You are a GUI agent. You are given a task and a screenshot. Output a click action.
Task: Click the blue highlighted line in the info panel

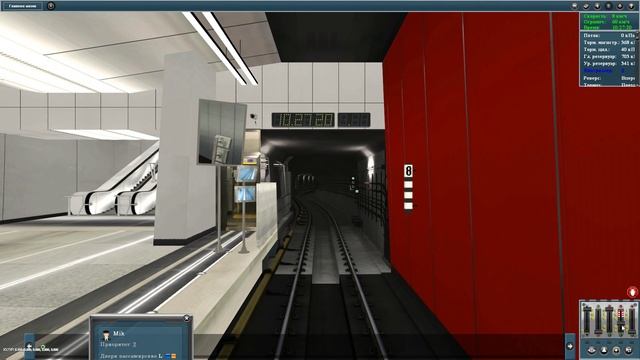pos(604,71)
